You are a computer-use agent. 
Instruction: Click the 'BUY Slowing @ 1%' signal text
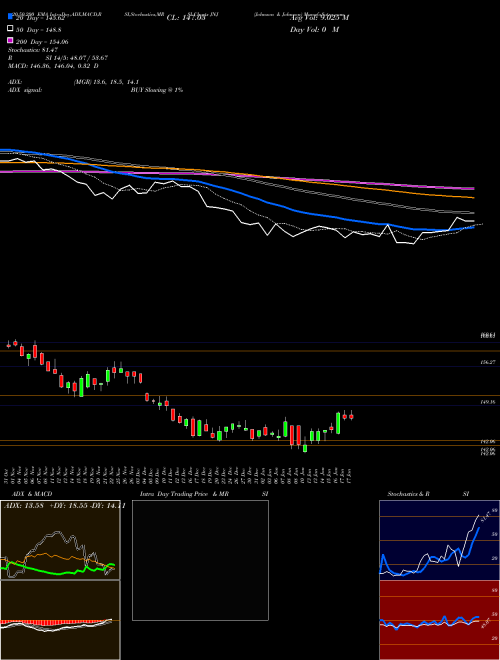[x=157, y=90]
